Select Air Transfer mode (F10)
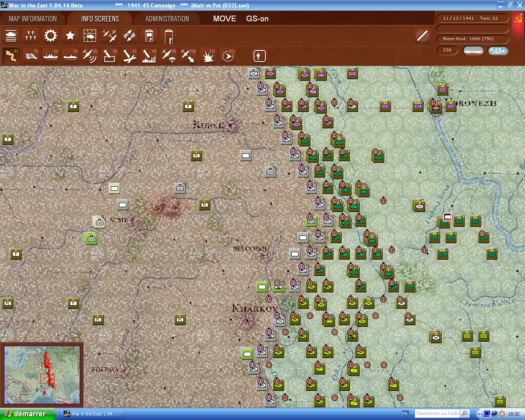The width and height of the screenshot is (525, 420). (188, 56)
